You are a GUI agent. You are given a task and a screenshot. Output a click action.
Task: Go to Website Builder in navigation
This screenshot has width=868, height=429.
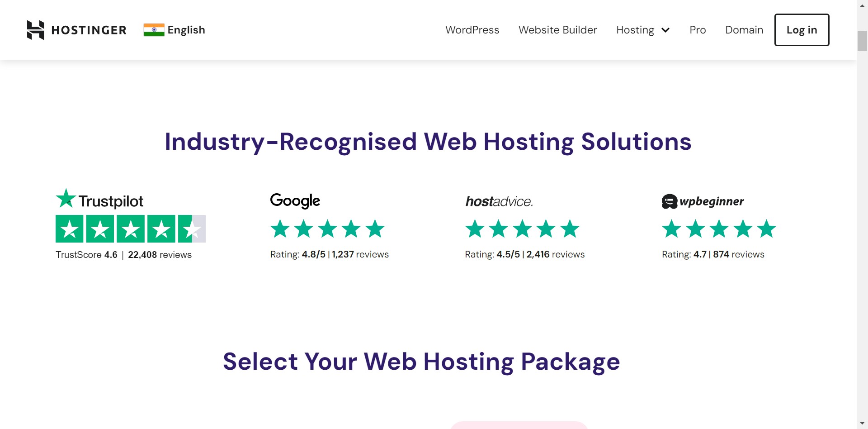(x=557, y=30)
